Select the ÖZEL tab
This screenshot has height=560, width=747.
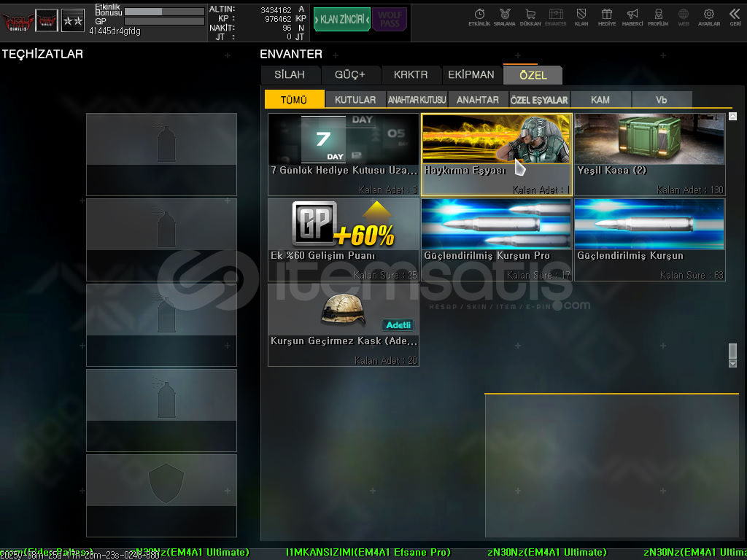click(533, 75)
